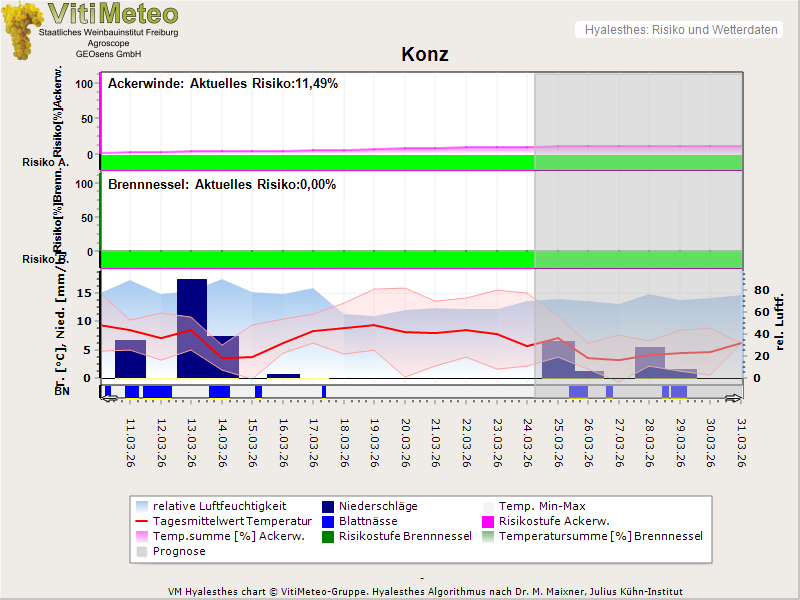Click the Konz chart title
This screenshot has width=800, height=600.
(424, 55)
